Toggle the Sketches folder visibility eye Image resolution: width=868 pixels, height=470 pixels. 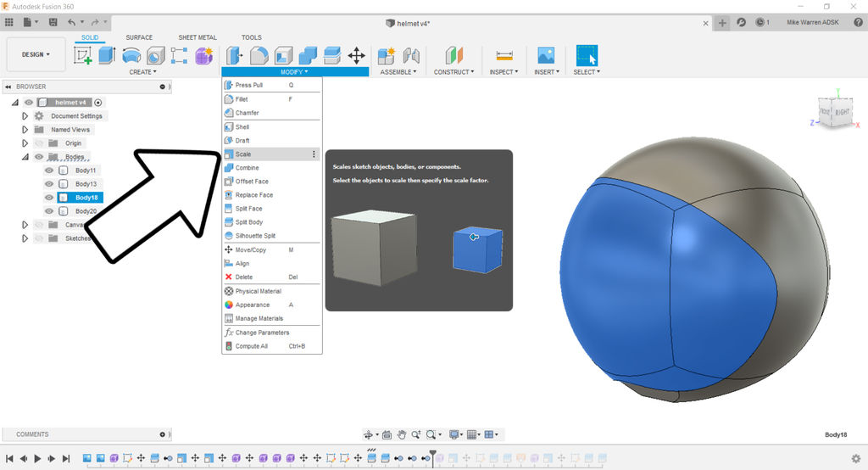(x=39, y=238)
